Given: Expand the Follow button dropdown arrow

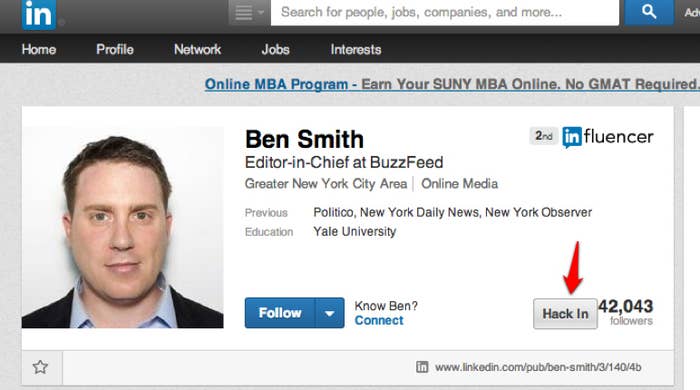Looking at the screenshot, I should point(330,313).
